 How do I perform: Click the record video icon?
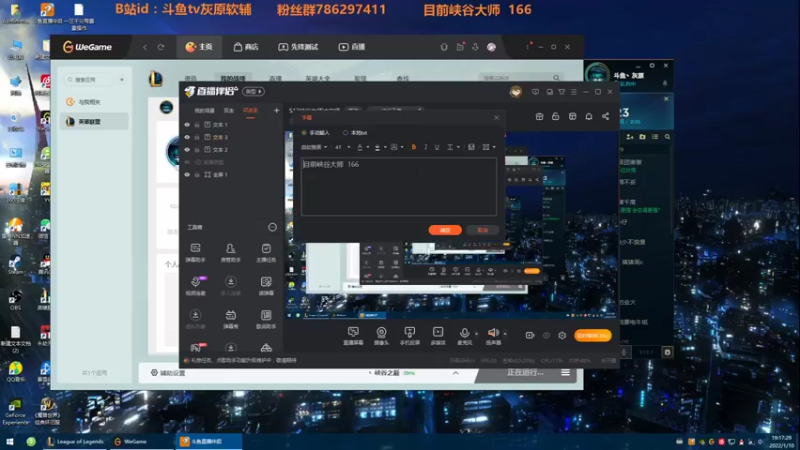pos(530,335)
